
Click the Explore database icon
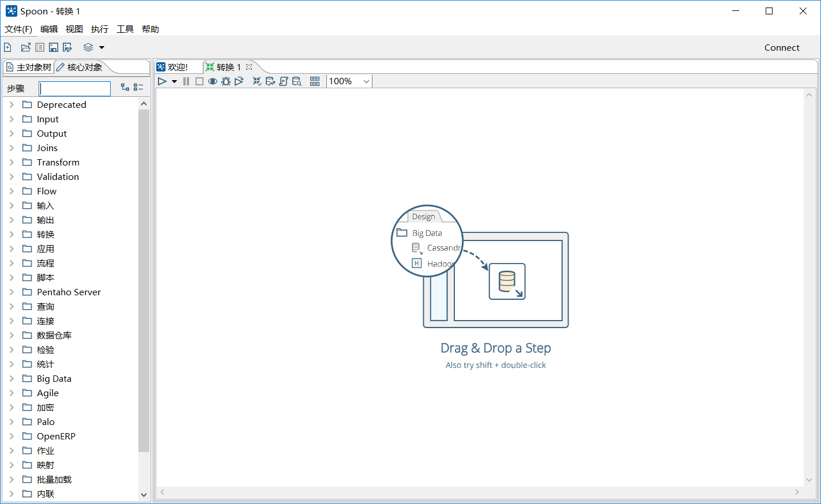[x=297, y=81]
